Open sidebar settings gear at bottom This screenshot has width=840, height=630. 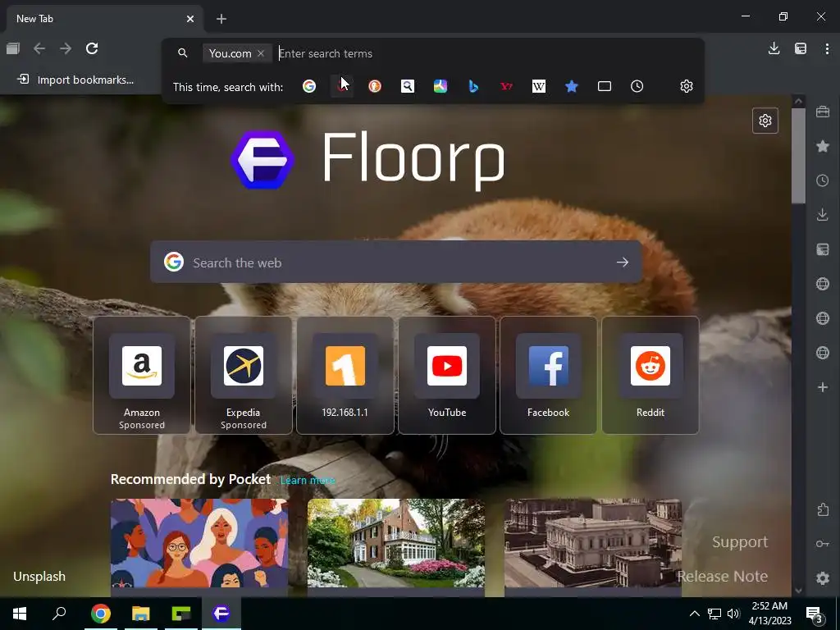point(822,578)
